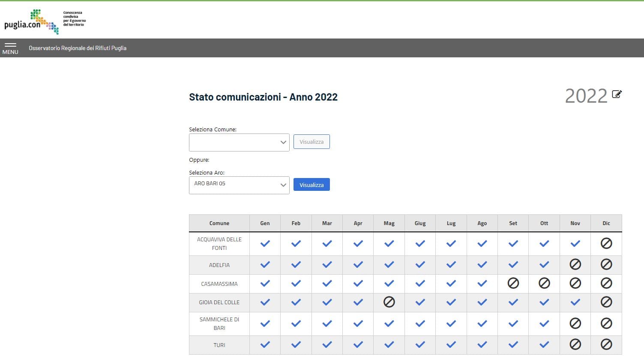The width and height of the screenshot is (644, 356).
Task: Click Turi Dic blocked icon
Action: (x=606, y=344)
